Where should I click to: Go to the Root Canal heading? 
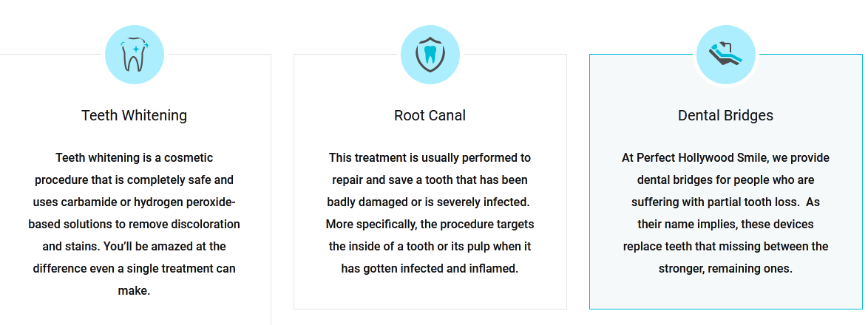(430, 115)
